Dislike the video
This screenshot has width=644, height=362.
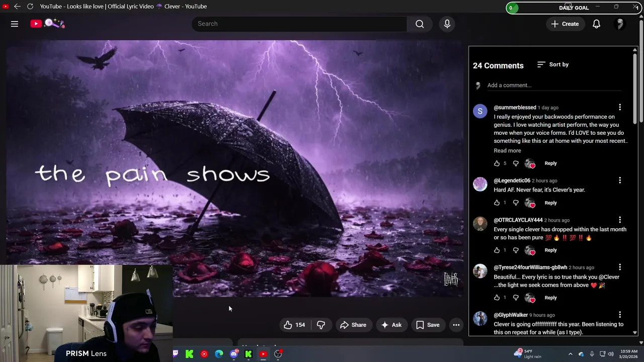(x=321, y=325)
